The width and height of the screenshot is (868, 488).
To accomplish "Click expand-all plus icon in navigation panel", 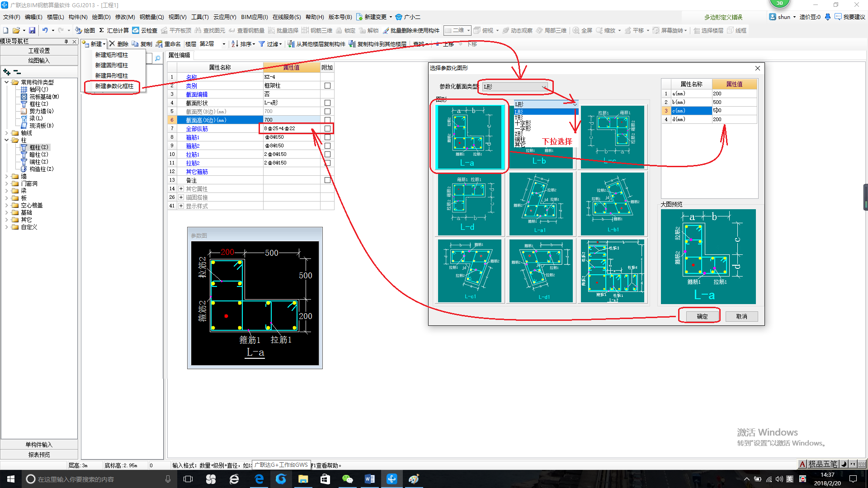I will click(6, 72).
